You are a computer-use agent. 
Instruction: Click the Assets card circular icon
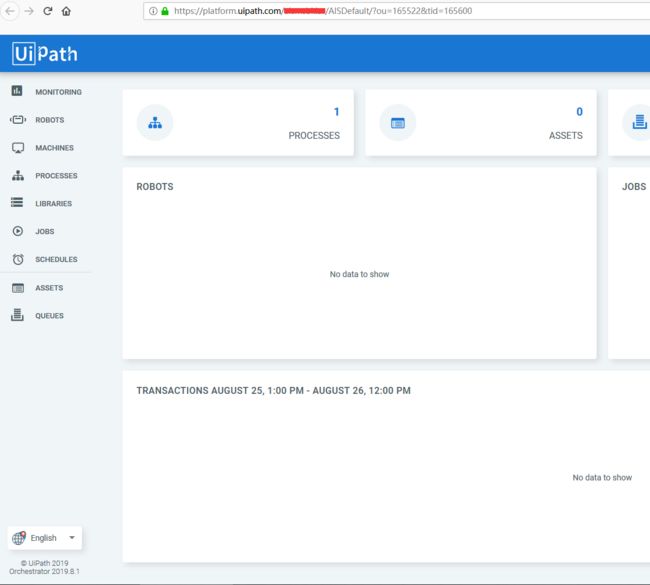click(x=398, y=123)
